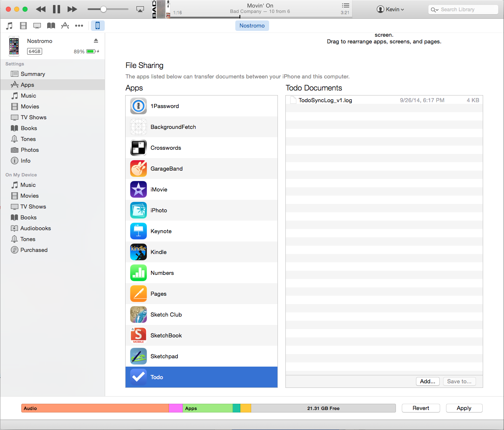Open Music under Settings
This screenshot has width=504, height=430.
(52, 96)
